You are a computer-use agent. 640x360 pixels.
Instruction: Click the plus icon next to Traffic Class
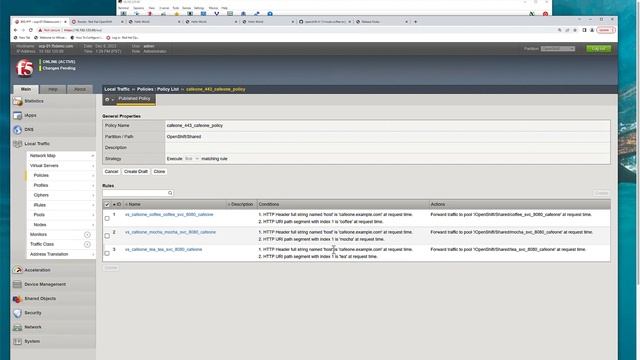[x=87, y=244]
